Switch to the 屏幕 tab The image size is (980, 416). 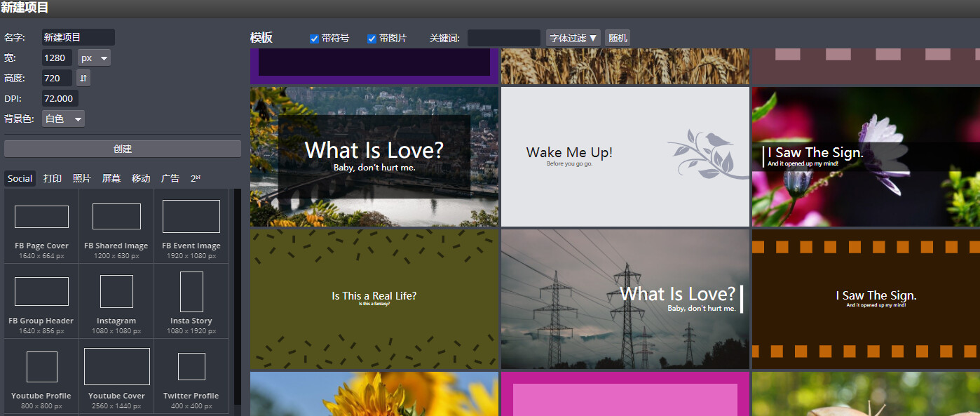111,178
